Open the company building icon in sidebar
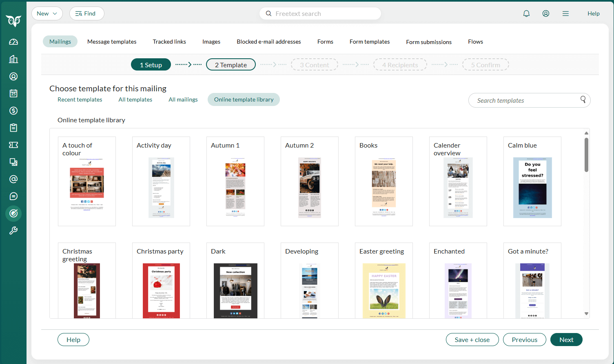Screen dimensions: 614x364 pos(13,59)
